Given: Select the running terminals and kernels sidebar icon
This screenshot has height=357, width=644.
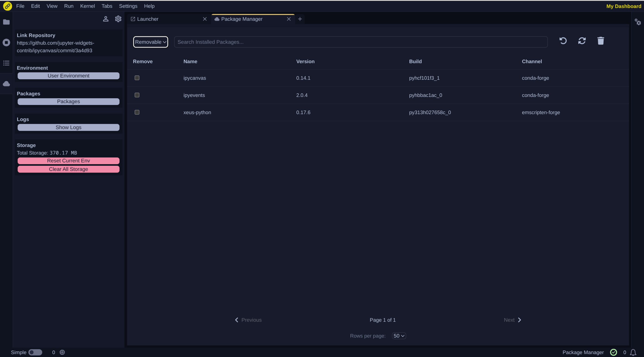Looking at the screenshot, I should click(x=6, y=42).
